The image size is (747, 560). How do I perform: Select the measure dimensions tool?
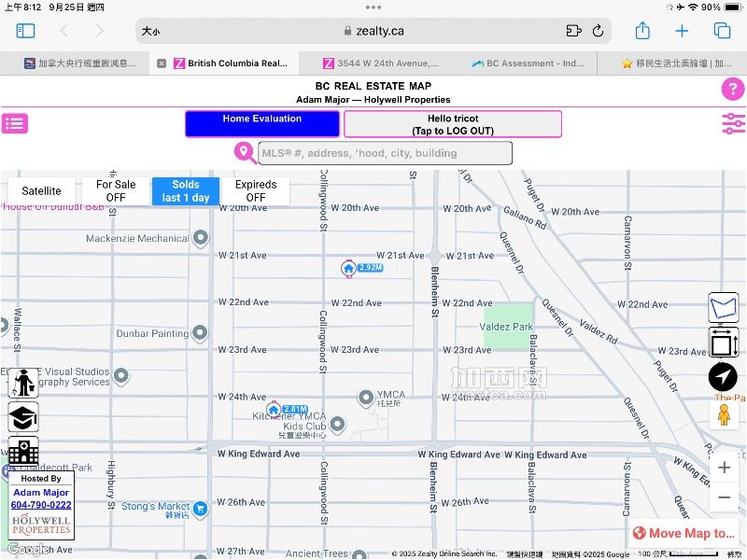(724, 343)
